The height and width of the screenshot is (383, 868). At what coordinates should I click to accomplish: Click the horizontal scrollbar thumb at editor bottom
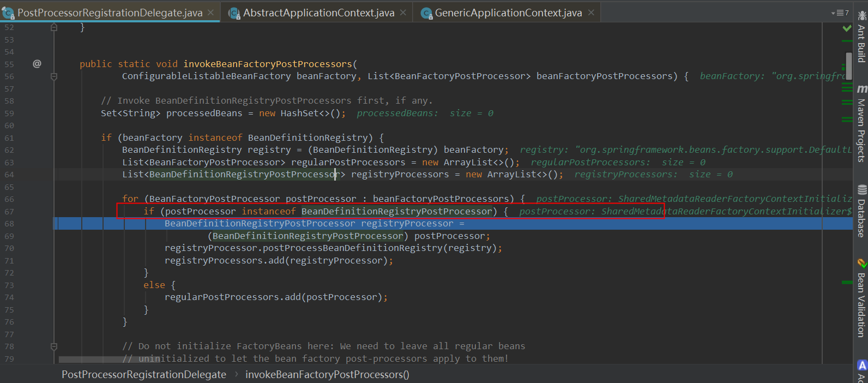click(x=111, y=360)
